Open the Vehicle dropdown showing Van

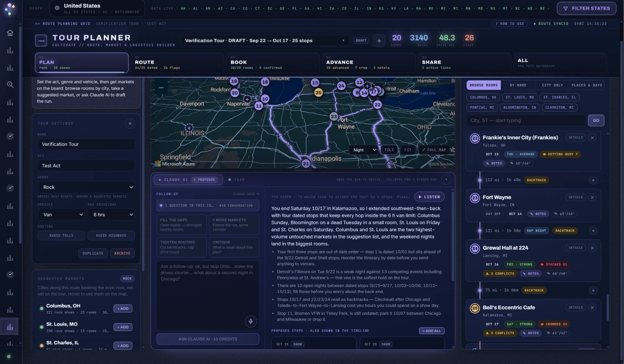(61, 215)
